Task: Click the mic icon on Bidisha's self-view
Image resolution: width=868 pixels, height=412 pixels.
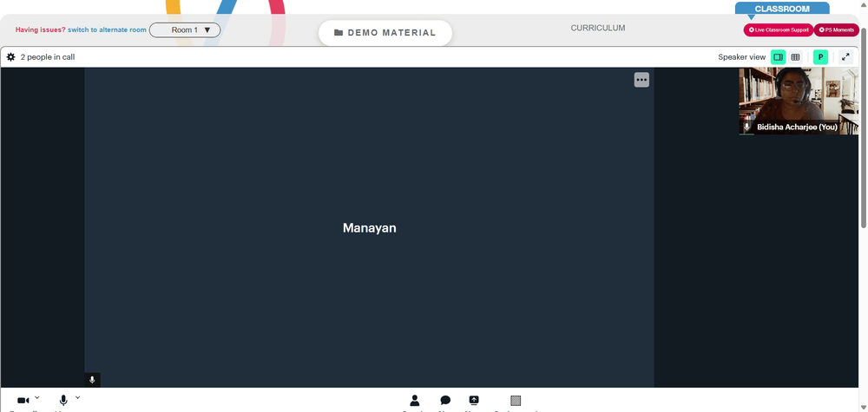Action: pos(746,127)
